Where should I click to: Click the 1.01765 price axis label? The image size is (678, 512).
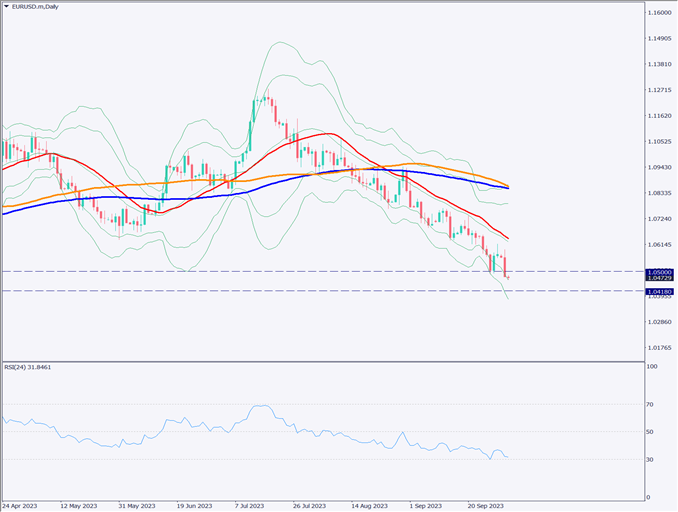[659, 348]
